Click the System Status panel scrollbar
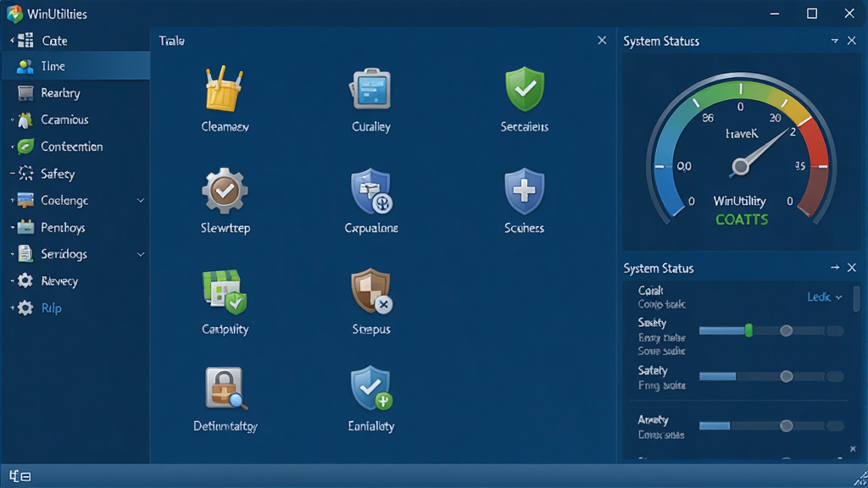The height and width of the screenshot is (488, 868). 856,299
